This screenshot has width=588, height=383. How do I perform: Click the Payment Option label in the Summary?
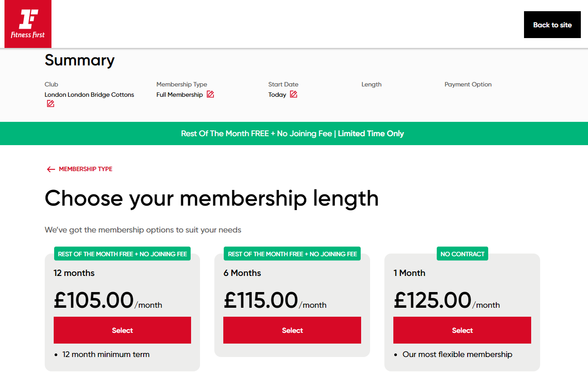point(468,84)
